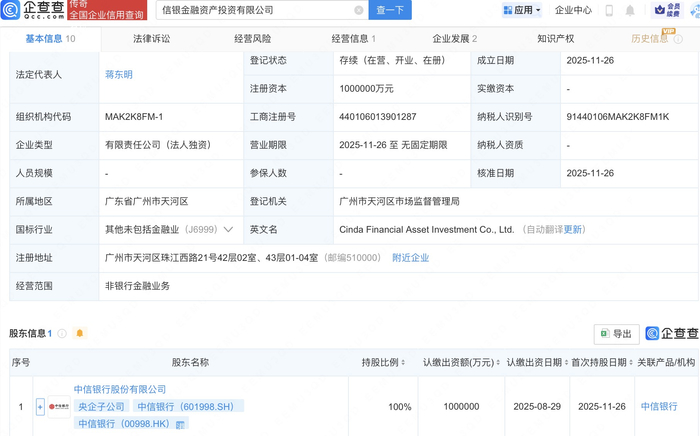Image resolution: width=700 pixels, height=436 pixels.
Task: Click the orange bell next to 股东信息
Action: 80,333
